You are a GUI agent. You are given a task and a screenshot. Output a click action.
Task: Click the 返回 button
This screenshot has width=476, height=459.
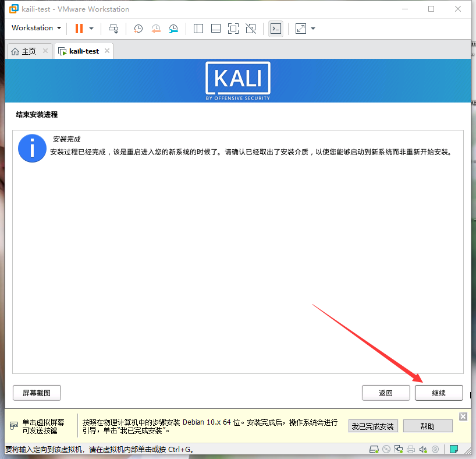pos(386,393)
